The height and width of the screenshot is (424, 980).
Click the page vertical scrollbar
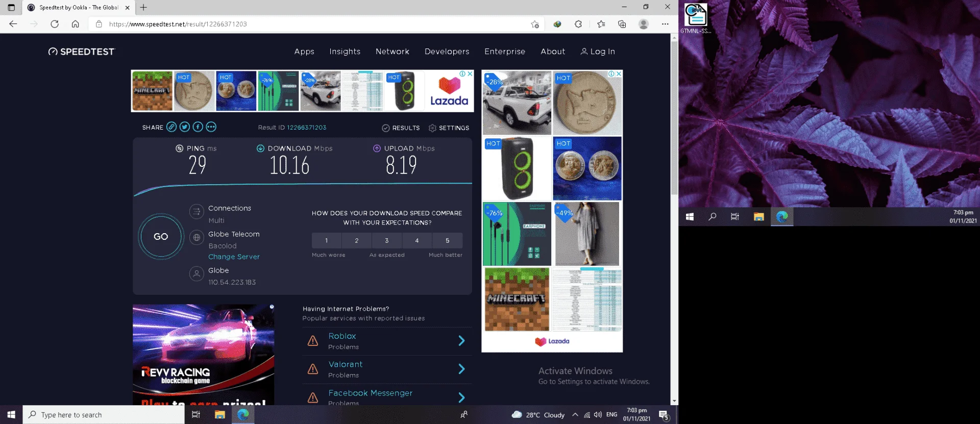674,117
